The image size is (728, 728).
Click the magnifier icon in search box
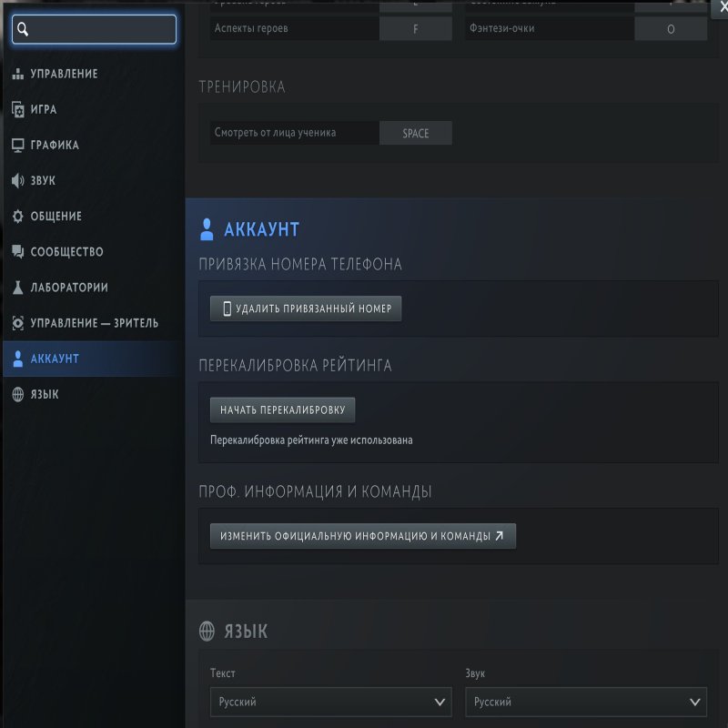[x=24, y=30]
